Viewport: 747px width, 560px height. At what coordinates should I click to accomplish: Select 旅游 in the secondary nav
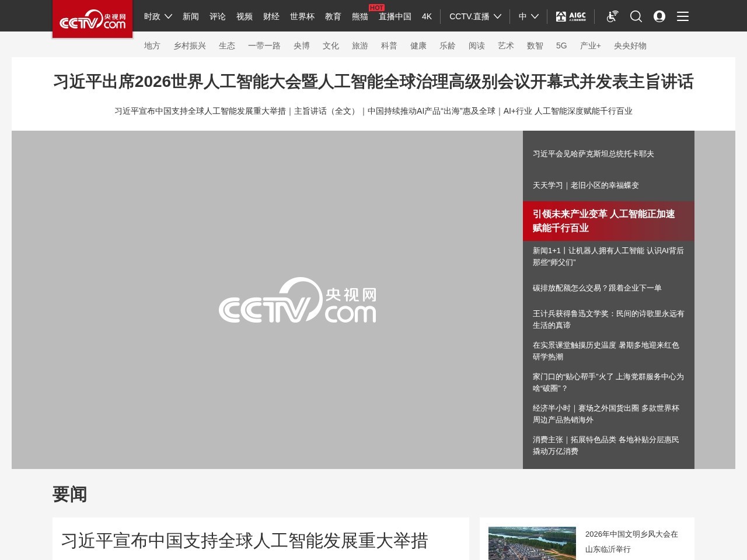tap(360, 45)
